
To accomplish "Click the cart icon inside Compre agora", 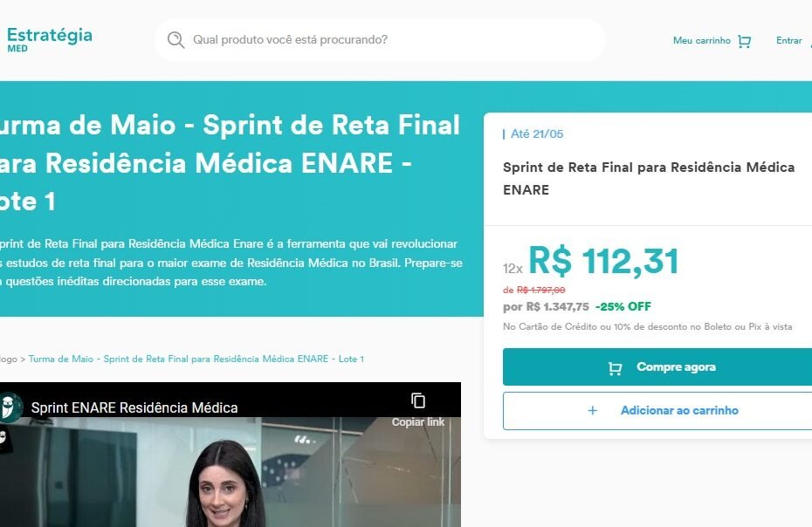I will coord(615,368).
